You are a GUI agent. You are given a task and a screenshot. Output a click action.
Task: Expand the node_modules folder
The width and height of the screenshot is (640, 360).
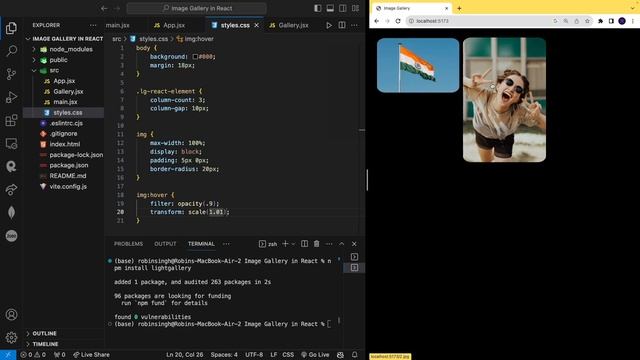point(34,49)
